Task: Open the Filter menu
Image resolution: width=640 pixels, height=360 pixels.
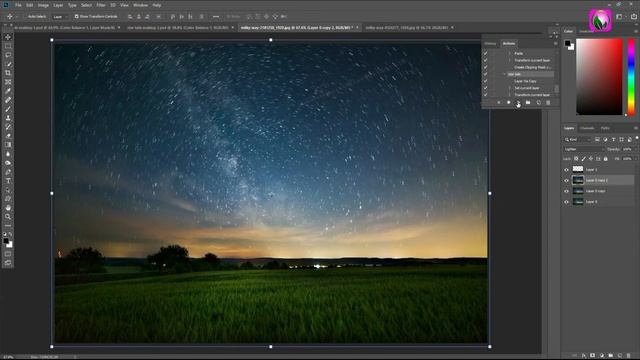Action: 101,5
